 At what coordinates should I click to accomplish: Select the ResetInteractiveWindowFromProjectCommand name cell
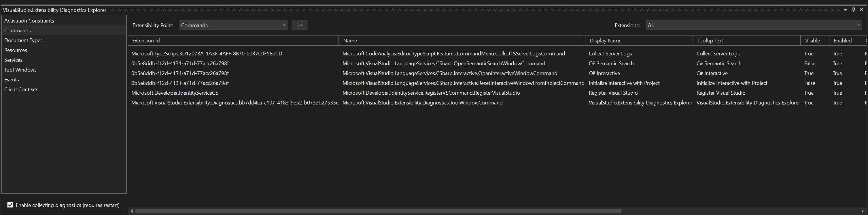pos(463,83)
